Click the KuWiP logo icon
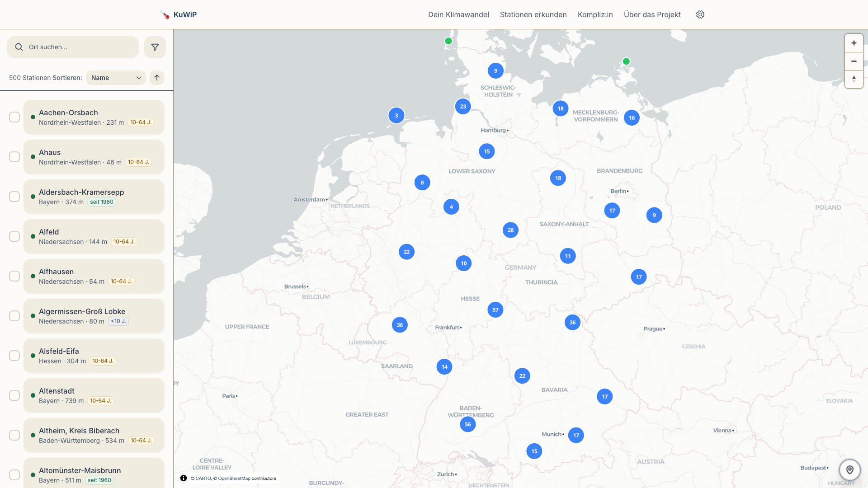The image size is (868, 488). tap(165, 14)
